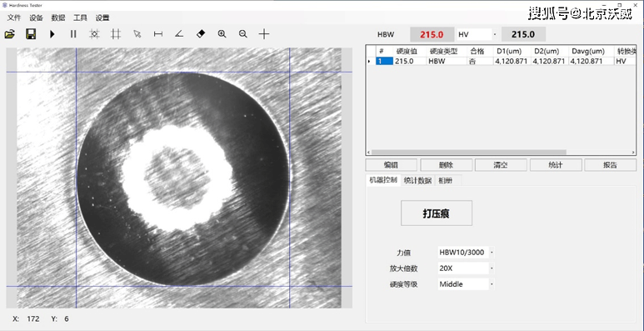Open file with the folder icon

[x=10, y=34]
